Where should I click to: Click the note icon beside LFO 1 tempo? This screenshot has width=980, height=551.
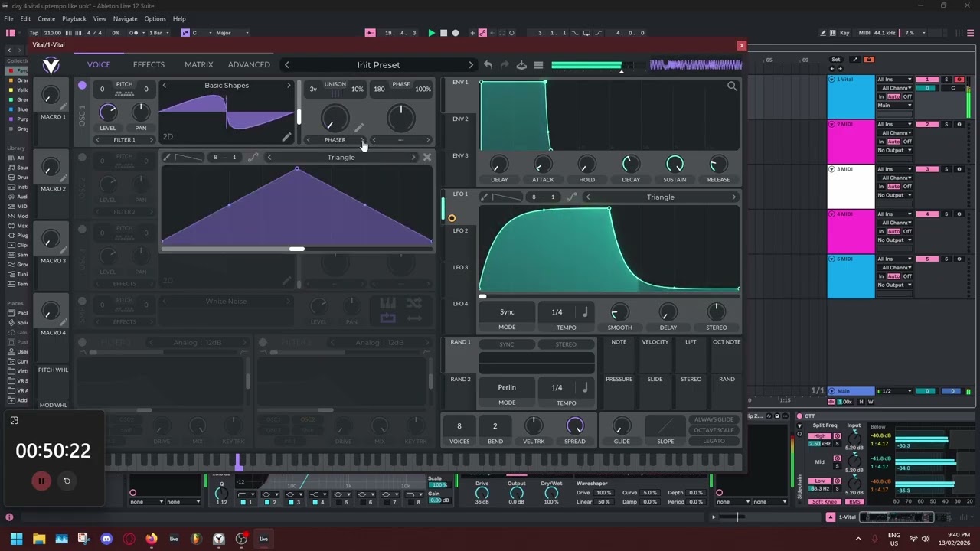coord(584,311)
